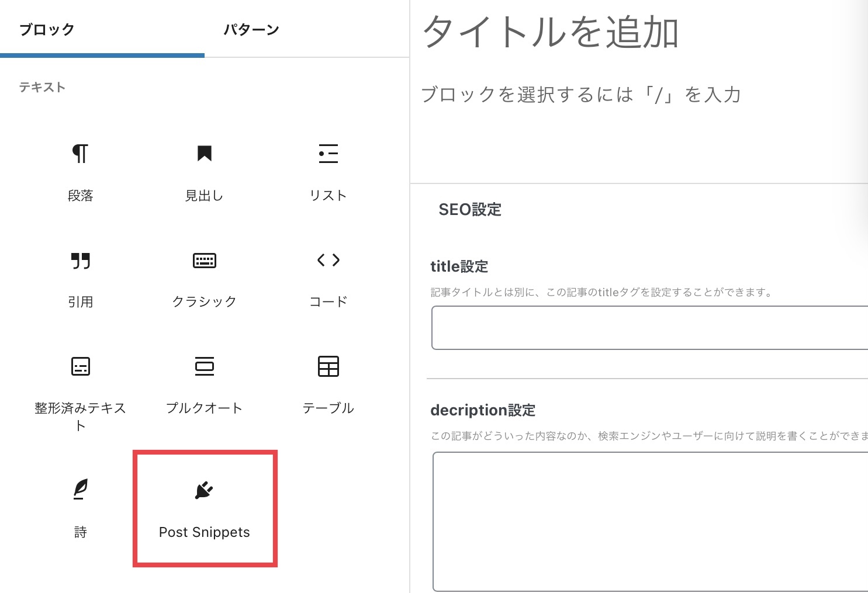Click the title設定 label
The height and width of the screenshot is (593, 868).
(459, 266)
